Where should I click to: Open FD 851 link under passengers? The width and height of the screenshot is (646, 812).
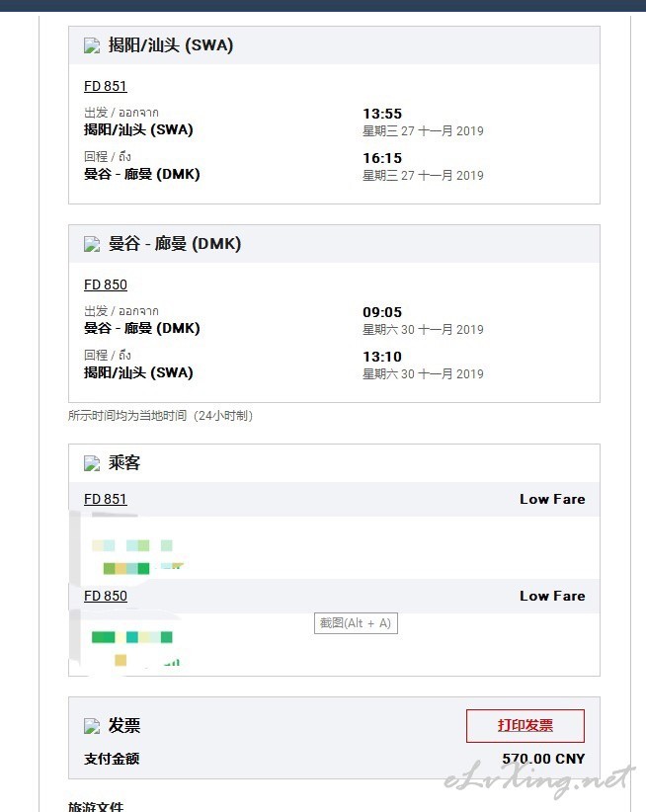tap(106, 499)
